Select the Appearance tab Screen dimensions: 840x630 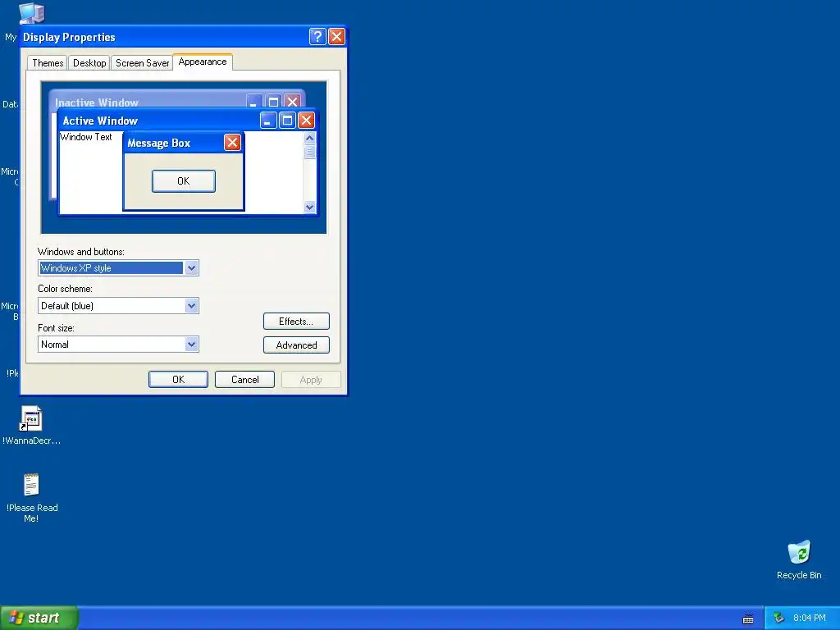coord(203,62)
